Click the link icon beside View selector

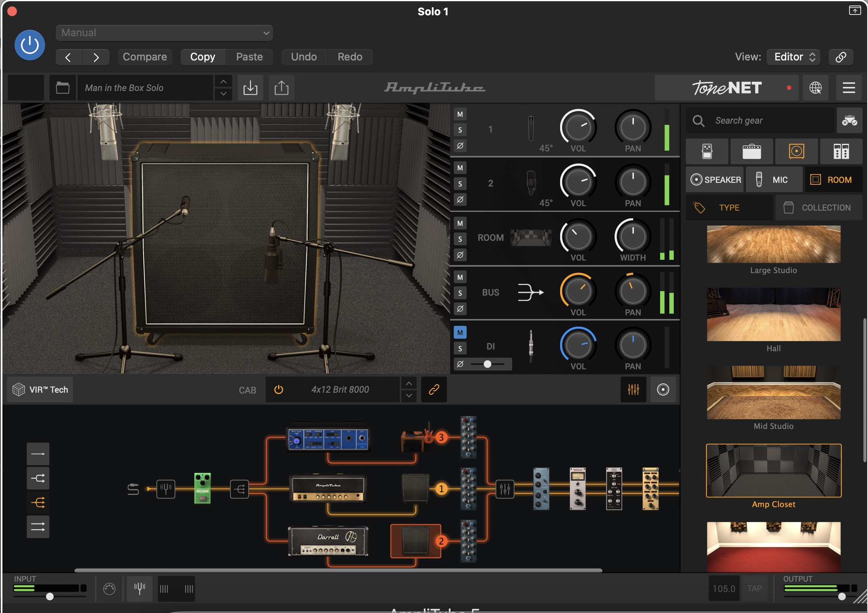pyautogui.click(x=841, y=57)
